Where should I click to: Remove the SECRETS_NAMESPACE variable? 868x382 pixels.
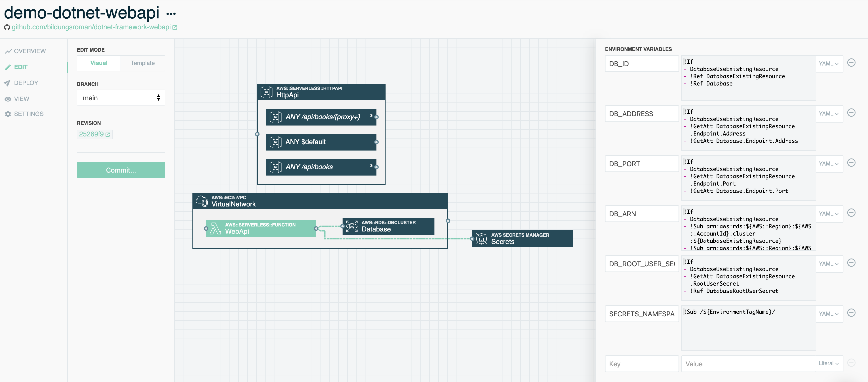(851, 313)
